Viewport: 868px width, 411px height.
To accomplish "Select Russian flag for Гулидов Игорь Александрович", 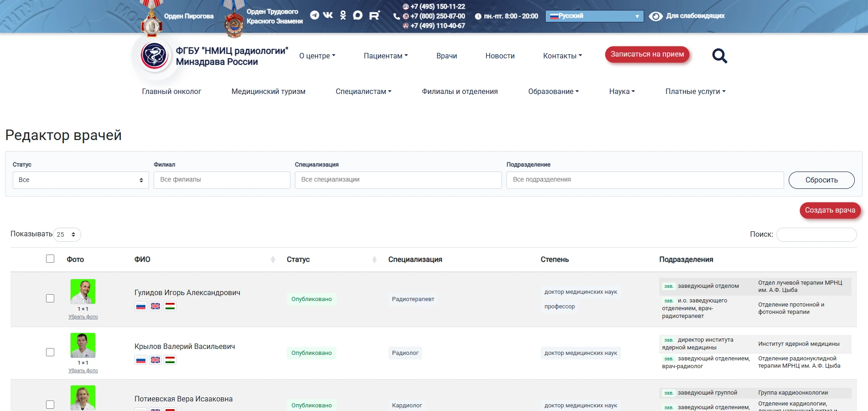I will (x=141, y=306).
